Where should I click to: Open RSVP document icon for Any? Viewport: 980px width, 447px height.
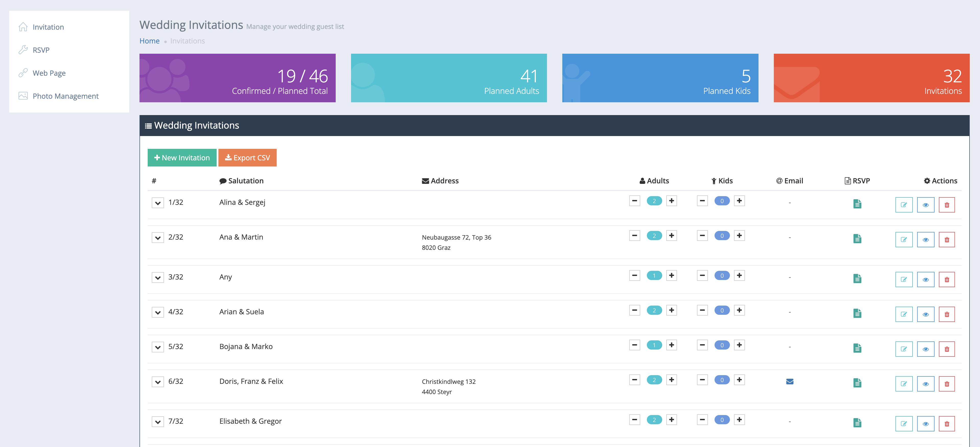coord(857,279)
